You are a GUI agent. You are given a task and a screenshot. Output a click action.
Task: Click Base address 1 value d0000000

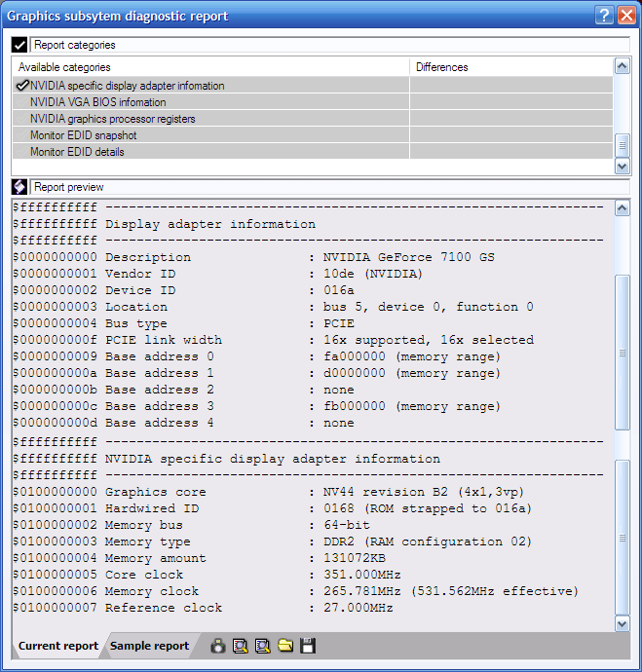point(355,373)
